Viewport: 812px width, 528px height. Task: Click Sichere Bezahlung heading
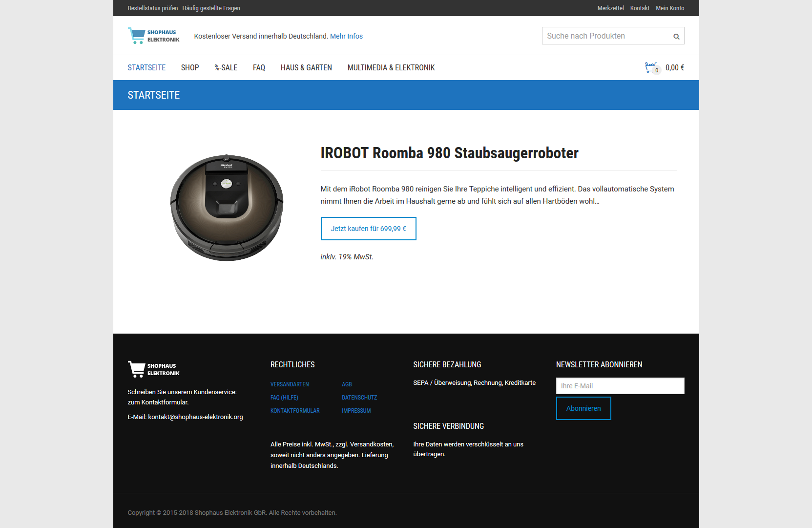click(447, 365)
